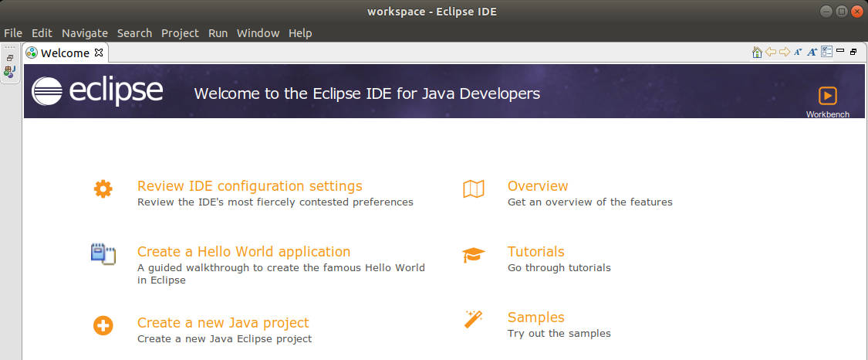
Task: Click the notepad icon beside Hello World application
Action: pyautogui.click(x=103, y=254)
